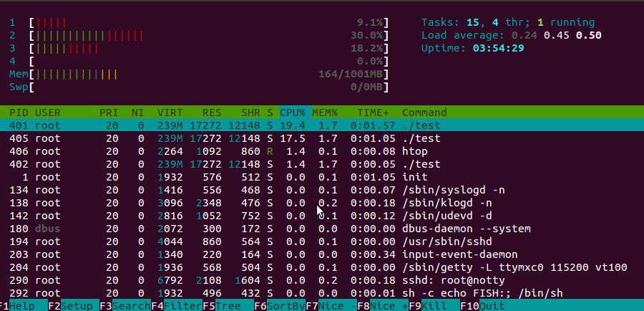
Task: Select the highlighted PID 401 ./test row
Action: [x=322, y=125]
